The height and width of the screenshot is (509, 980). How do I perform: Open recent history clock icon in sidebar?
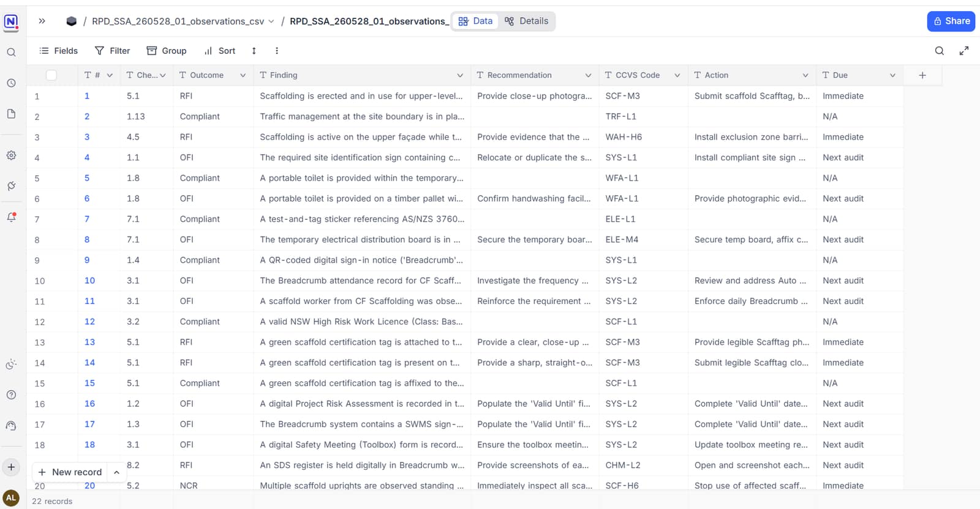[x=11, y=83]
